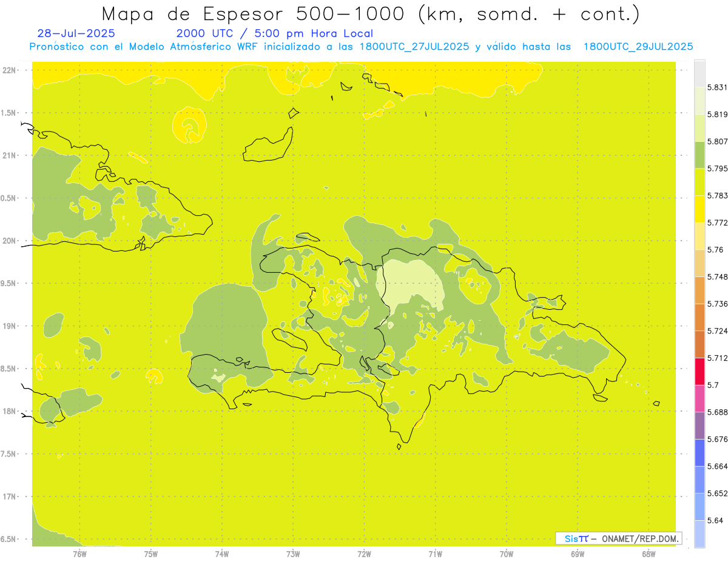Select the blue 5.664–5.676 legend swatch
728x562 pixels.
699,453
